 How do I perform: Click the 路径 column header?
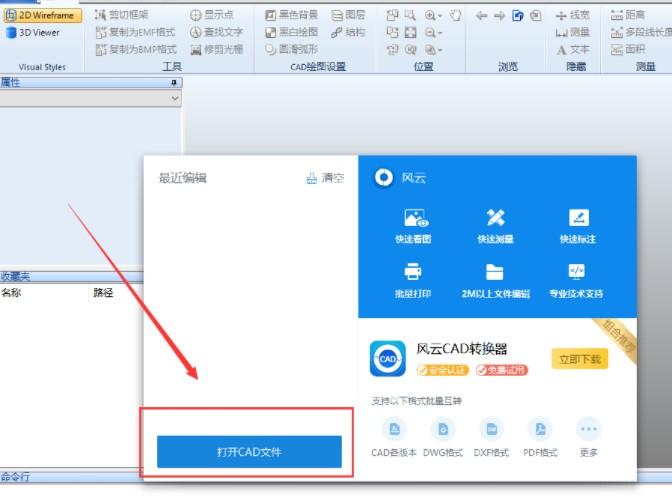103,293
